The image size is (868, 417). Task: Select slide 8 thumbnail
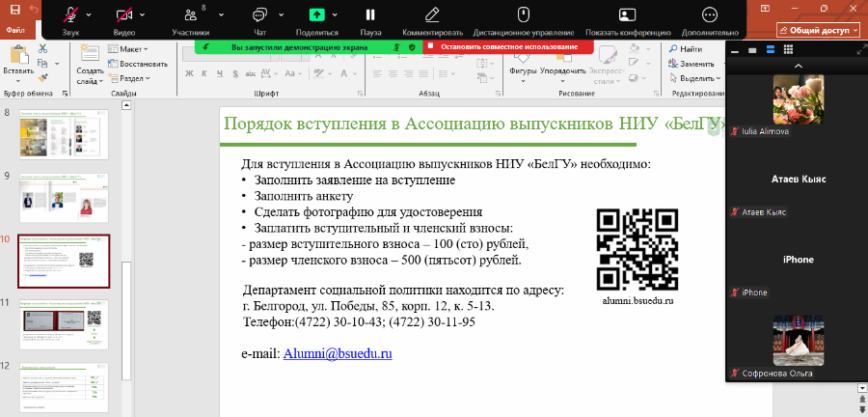[x=65, y=134]
